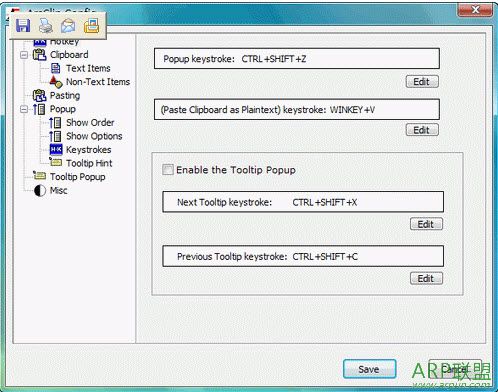Click the envelope mail icon
This screenshot has height=392, width=498.
coord(68,26)
